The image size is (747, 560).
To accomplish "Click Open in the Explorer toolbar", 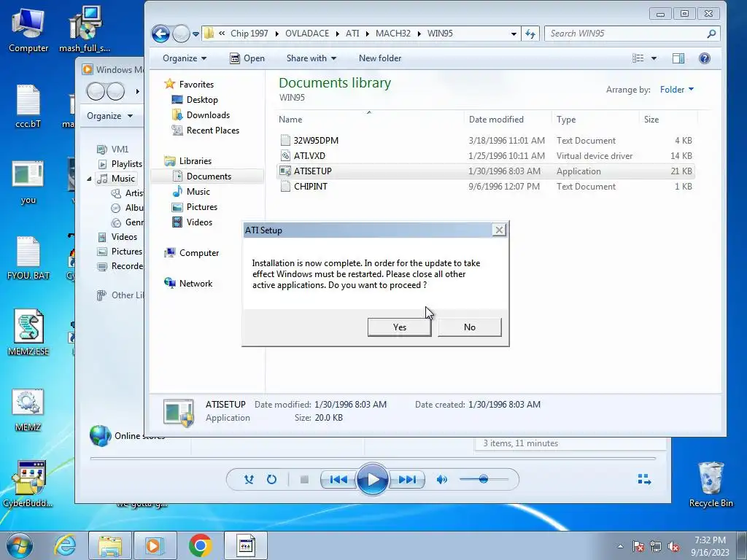I will pos(247,58).
